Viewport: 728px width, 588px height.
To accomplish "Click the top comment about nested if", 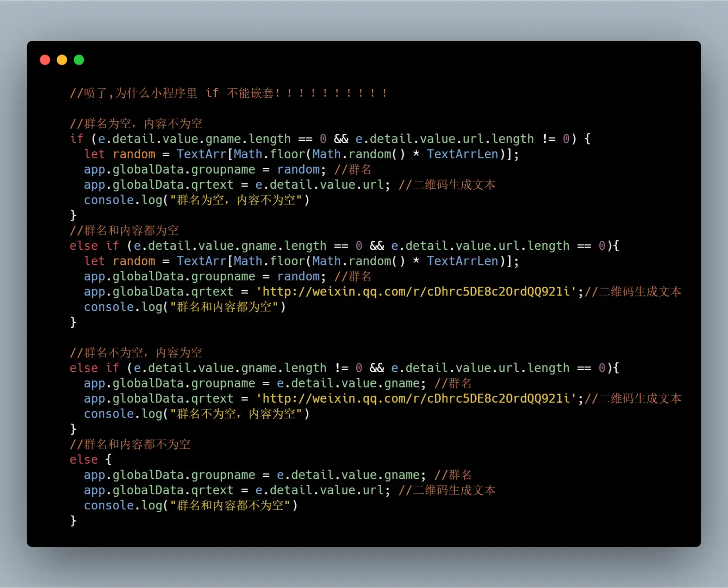I will click(x=229, y=93).
